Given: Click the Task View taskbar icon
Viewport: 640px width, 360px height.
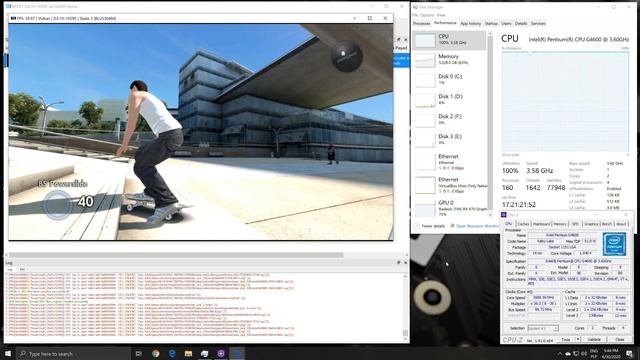Looking at the screenshot, I should tap(138, 353).
